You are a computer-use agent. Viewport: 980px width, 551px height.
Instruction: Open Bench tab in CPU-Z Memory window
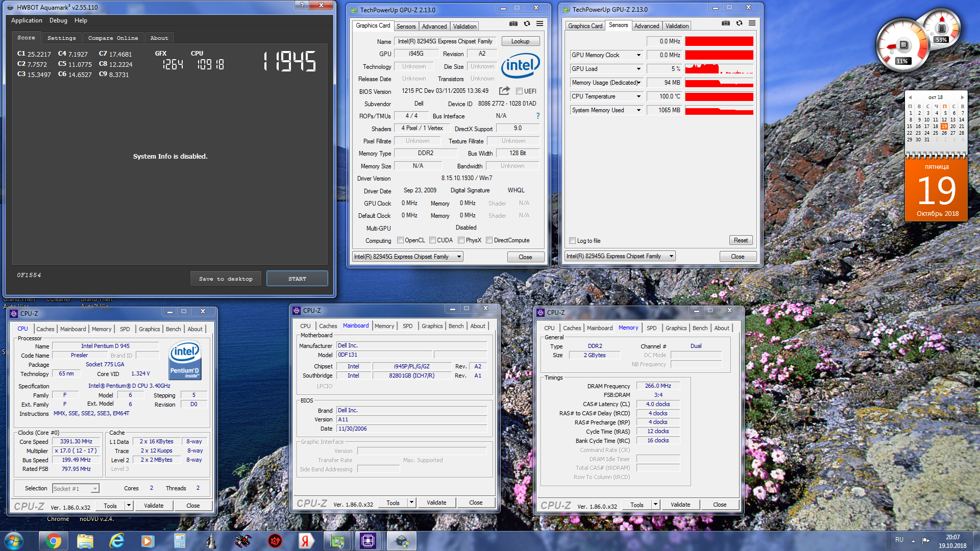(x=700, y=328)
